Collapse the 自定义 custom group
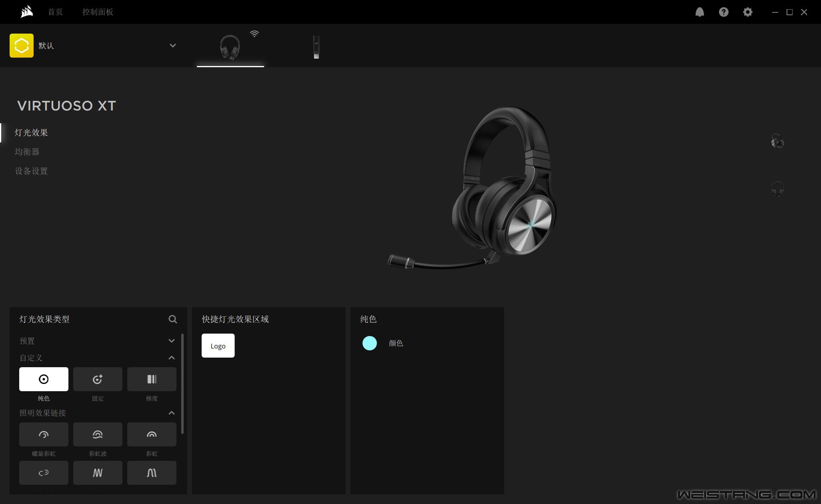 tap(172, 358)
